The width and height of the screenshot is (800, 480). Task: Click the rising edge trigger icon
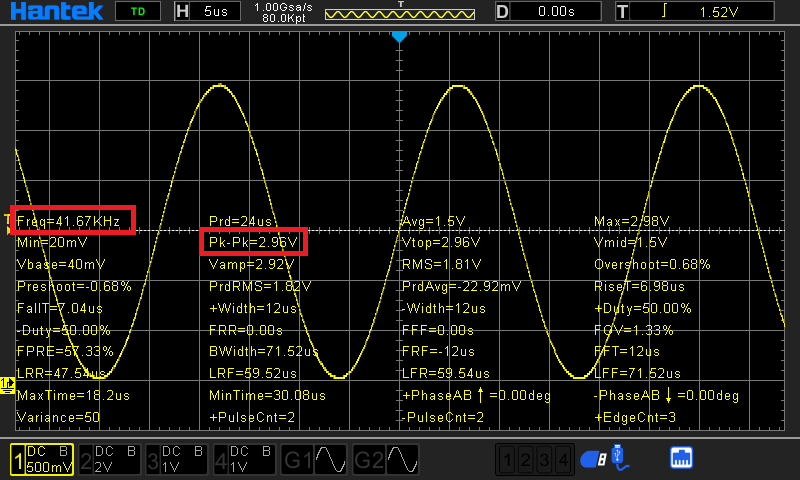click(x=661, y=12)
